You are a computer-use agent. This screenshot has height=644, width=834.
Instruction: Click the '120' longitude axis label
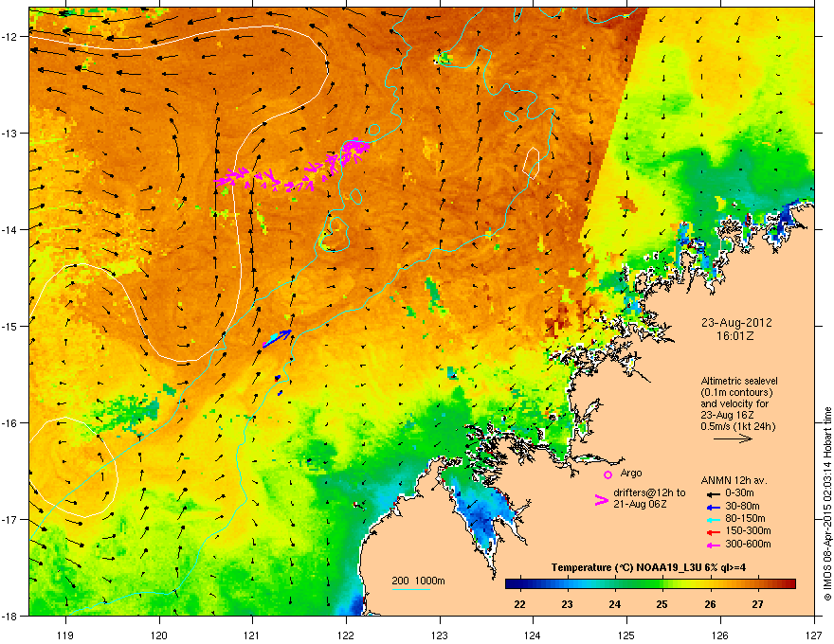coord(159,635)
